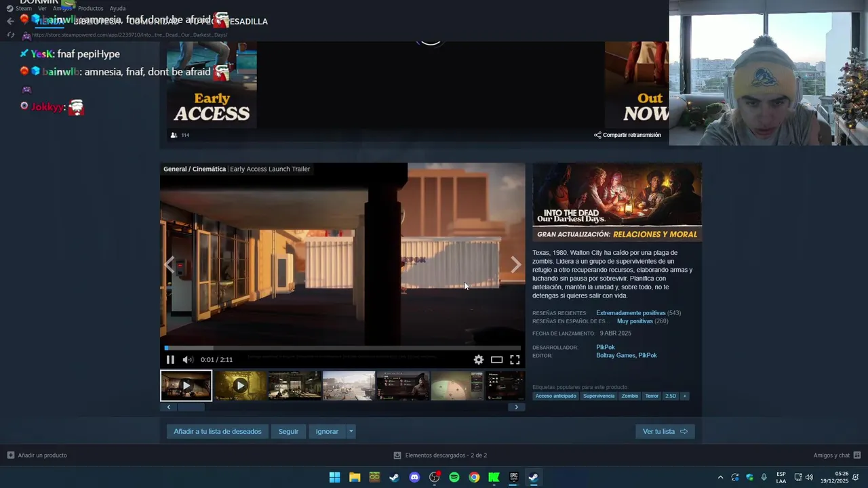Open developer PikPok link
This screenshot has width=868, height=488.
tap(606, 347)
